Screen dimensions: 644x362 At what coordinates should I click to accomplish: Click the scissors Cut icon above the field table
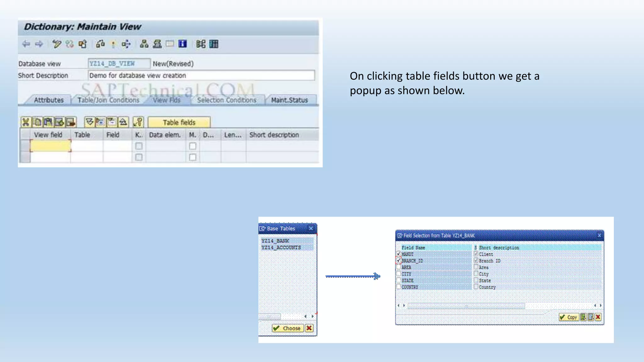tap(26, 122)
